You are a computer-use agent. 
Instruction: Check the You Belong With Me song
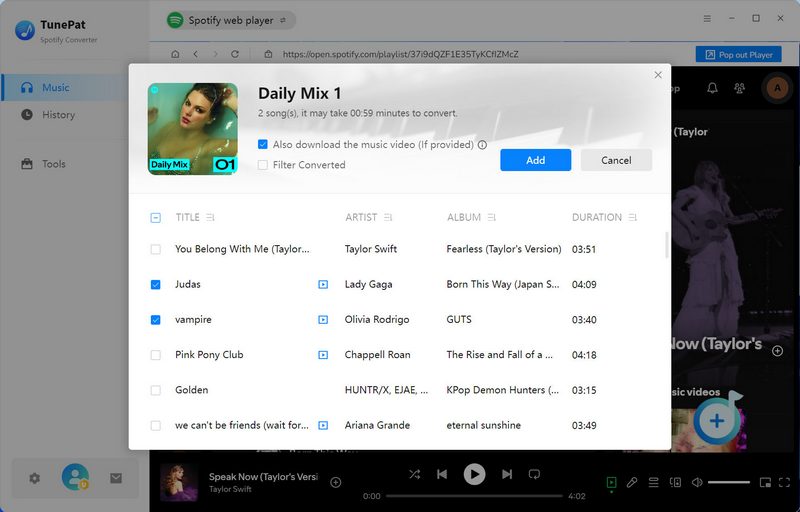tap(156, 249)
